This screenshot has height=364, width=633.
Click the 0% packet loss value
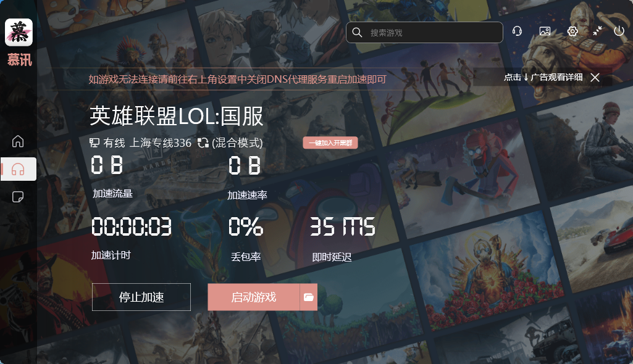click(245, 226)
